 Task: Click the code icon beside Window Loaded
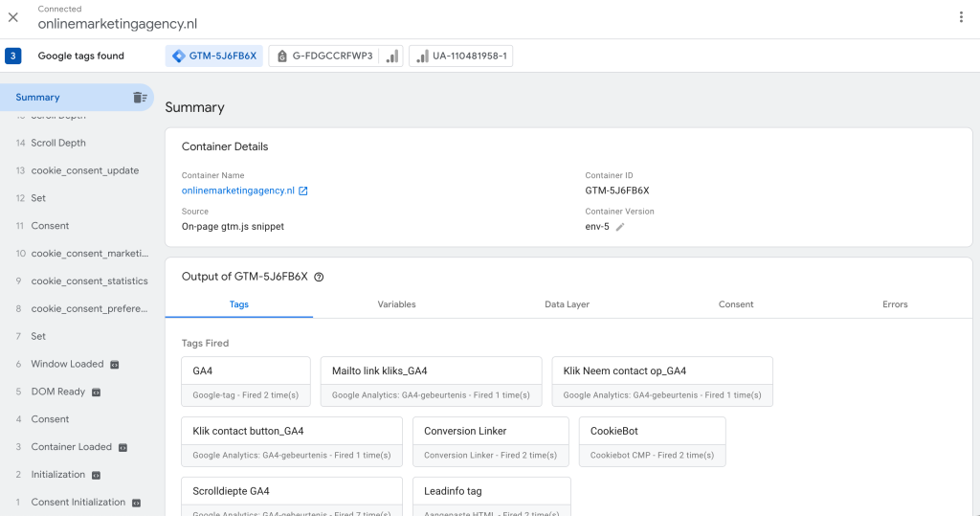coord(115,365)
